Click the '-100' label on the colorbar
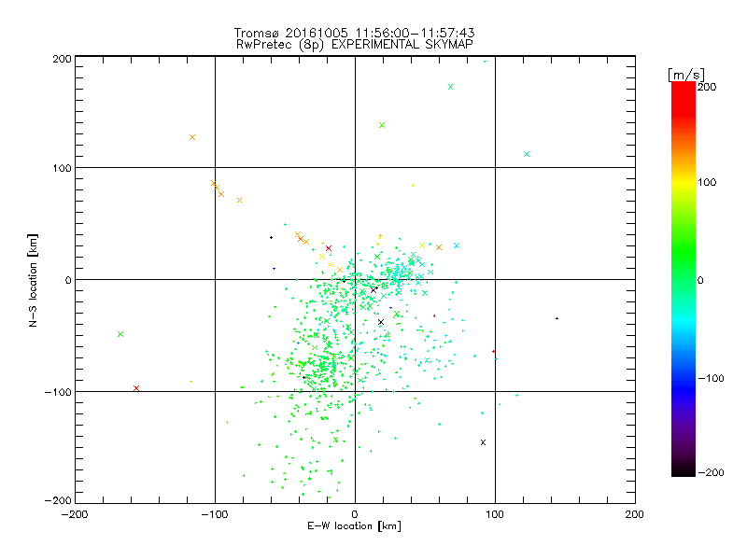 [711, 379]
